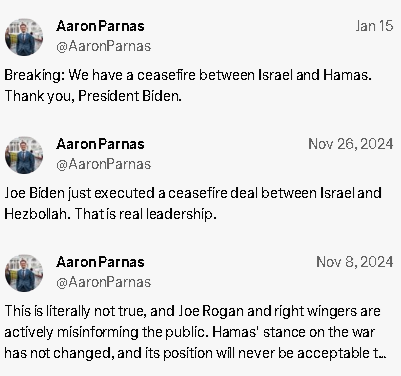Open @AaronParnas handle on Hezbollah ceasefire post
This screenshot has height=376, width=401.
(104, 164)
